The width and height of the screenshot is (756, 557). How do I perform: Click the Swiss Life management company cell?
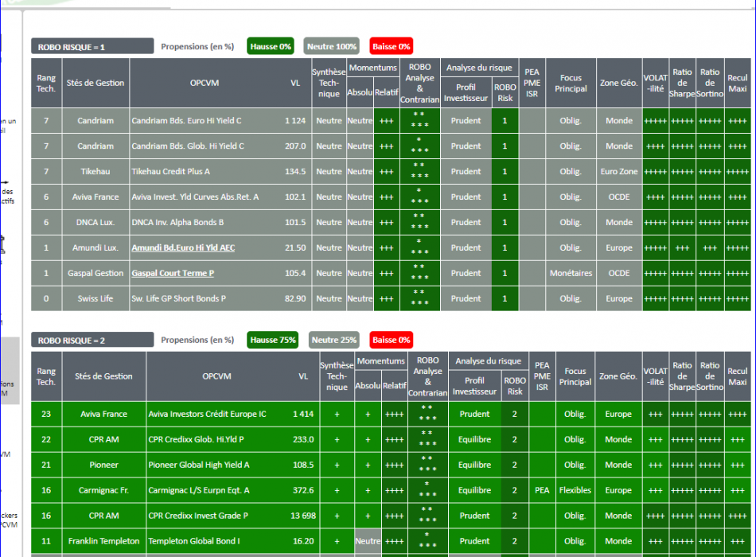pos(95,298)
